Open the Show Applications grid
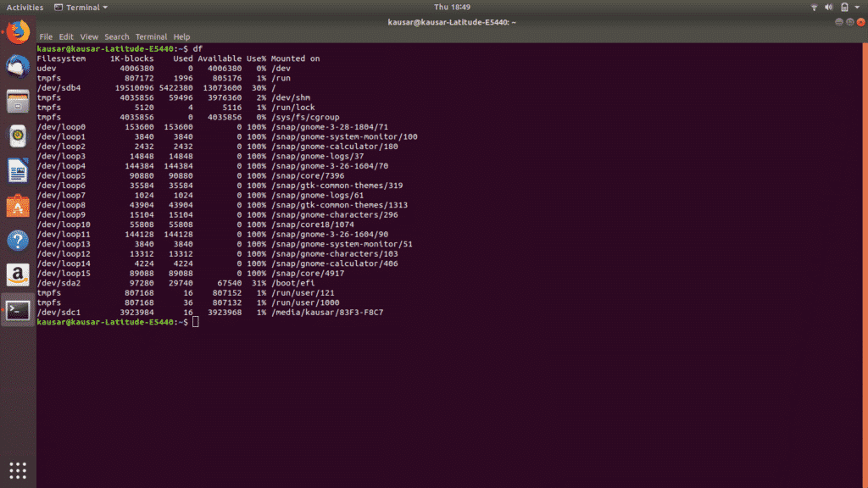The height and width of the screenshot is (488, 868). pyautogui.click(x=17, y=470)
